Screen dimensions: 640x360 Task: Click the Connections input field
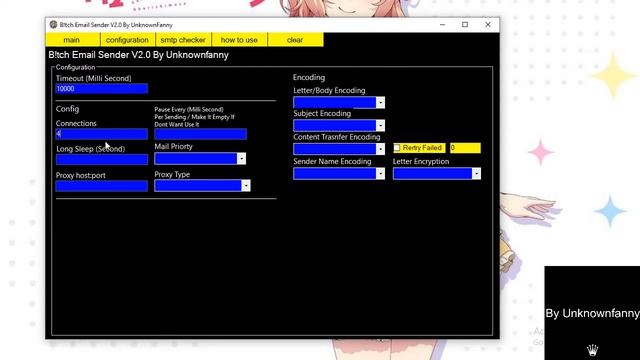[x=102, y=134]
